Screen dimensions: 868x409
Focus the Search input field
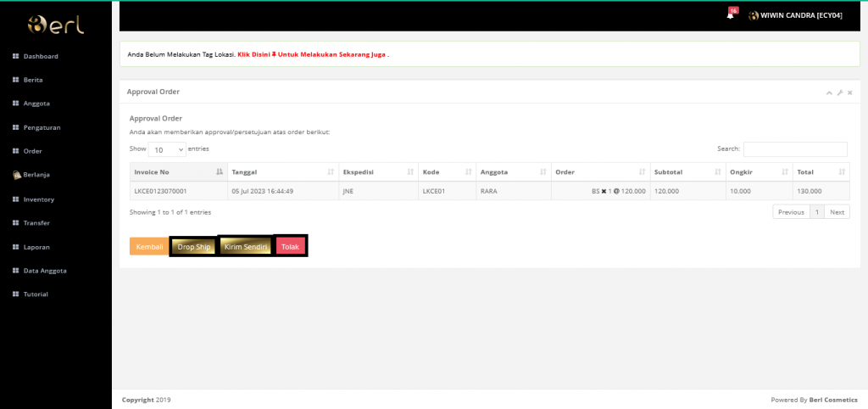[795, 148]
